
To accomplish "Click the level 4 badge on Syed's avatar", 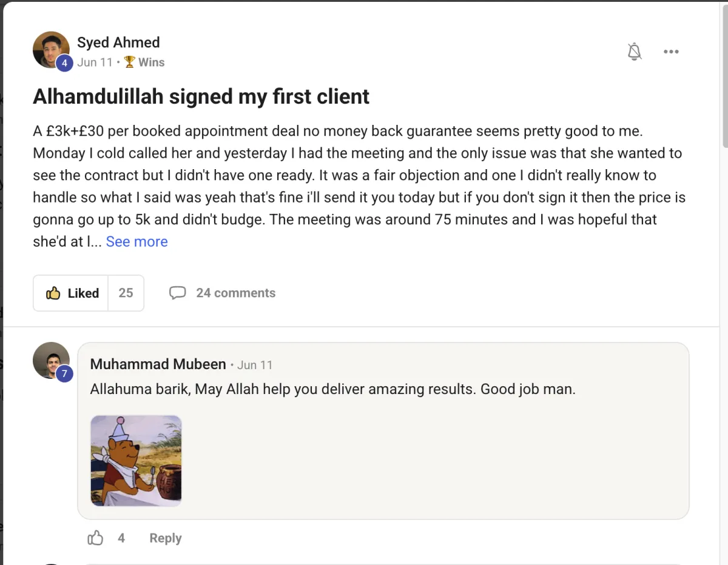I will coord(64,62).
